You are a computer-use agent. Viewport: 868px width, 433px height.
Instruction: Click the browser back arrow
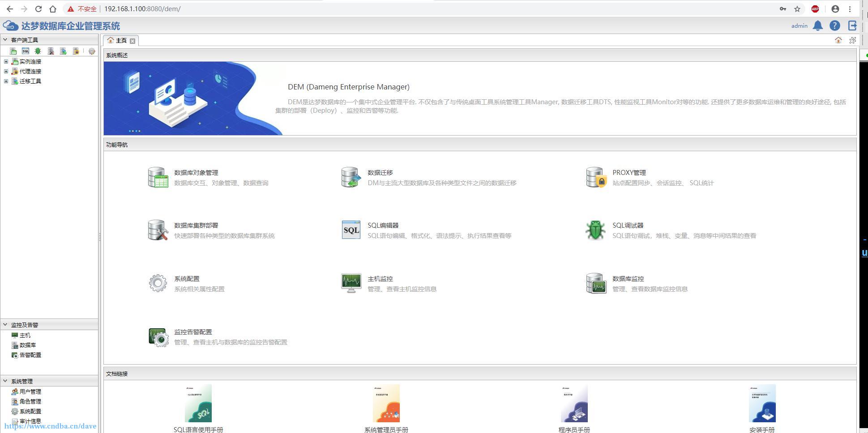[x=10, y=9]
